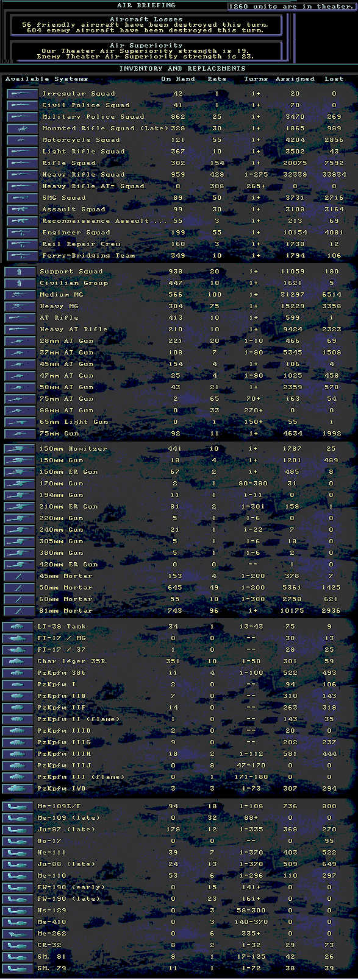Select the 305mm Gun label
This screenshot has height=980, width=358.
pos(62,541)
